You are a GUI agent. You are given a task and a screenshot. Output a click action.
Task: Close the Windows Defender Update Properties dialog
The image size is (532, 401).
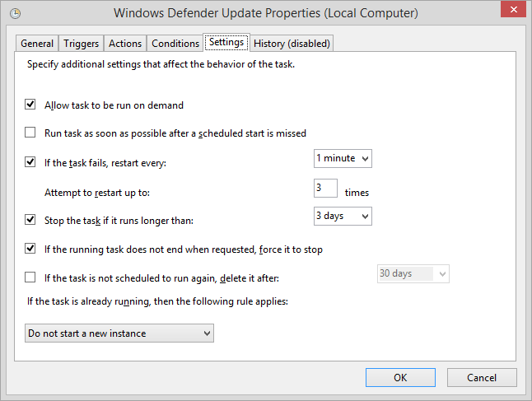tap(513, 10)
